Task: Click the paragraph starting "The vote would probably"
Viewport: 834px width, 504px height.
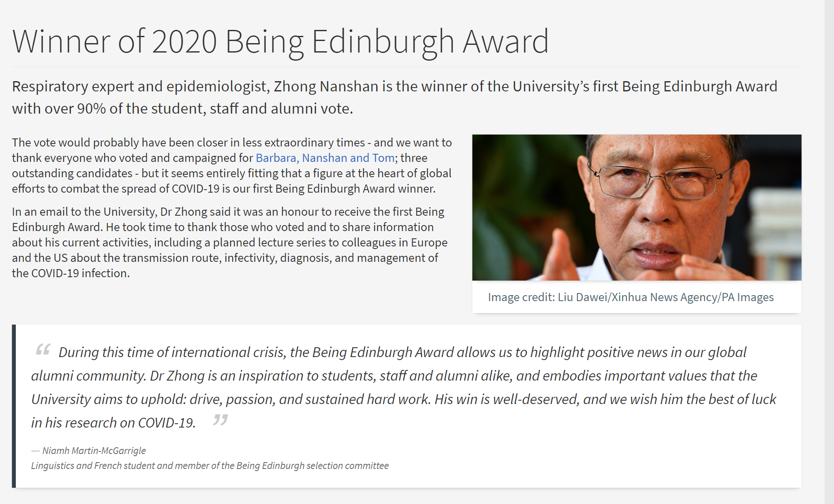Action: [x=231, y=165]
